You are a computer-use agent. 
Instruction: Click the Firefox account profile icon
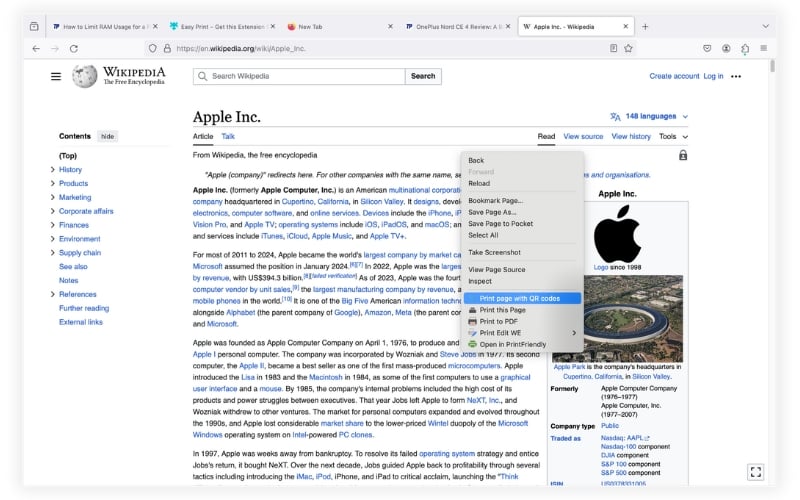click(x=726, y=48)
